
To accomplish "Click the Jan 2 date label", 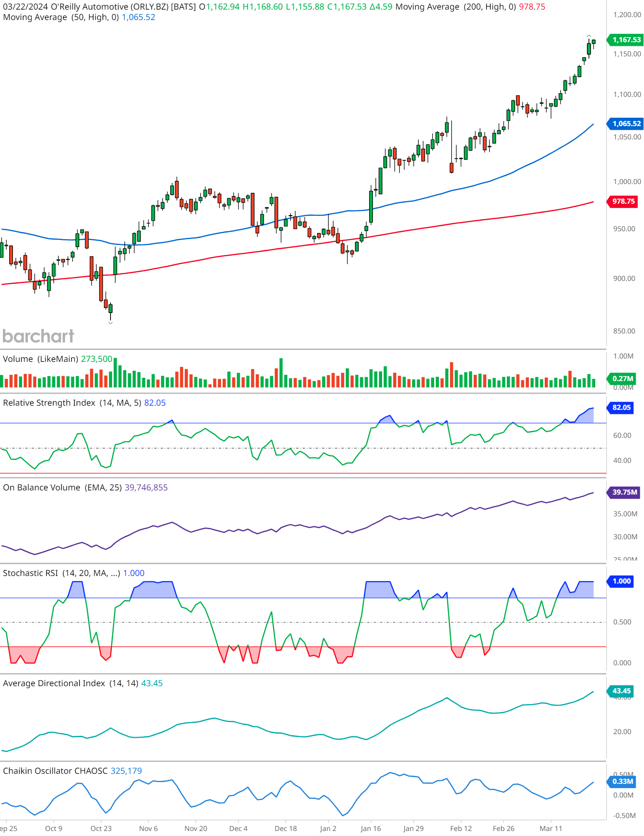I will click(x=328, y=828).
